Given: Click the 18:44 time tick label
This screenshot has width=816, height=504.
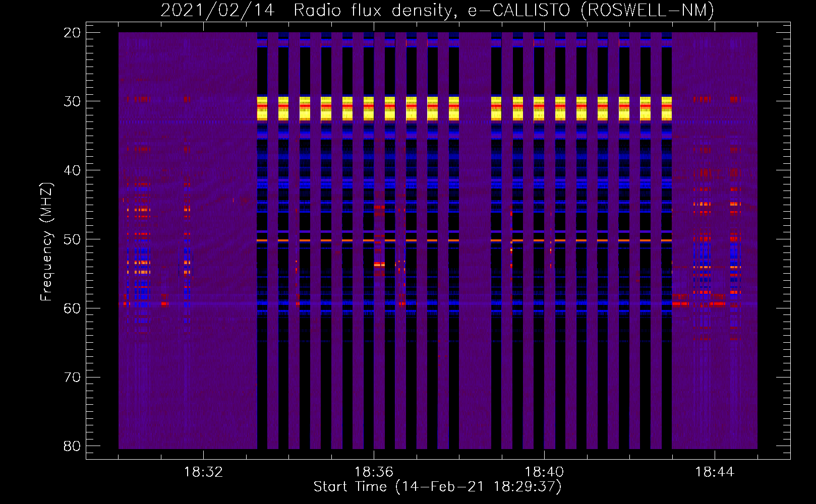Looking at the screenshot, I should pos(715,472).
